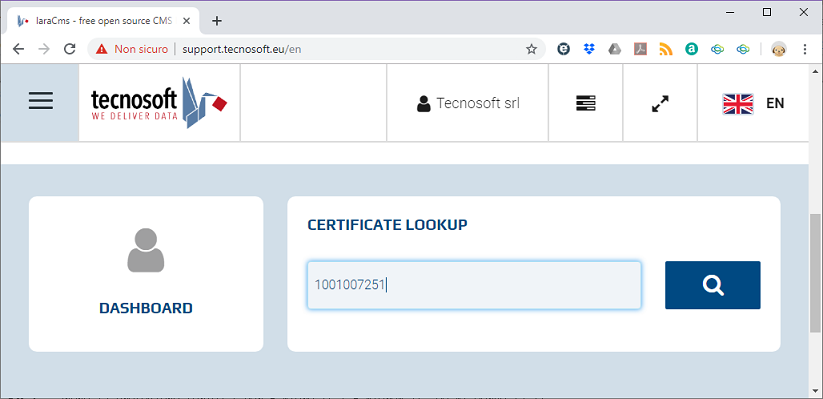This screenshot has height=399, width=823.
Task: Open the EN language selector
Action: (753, 103)
